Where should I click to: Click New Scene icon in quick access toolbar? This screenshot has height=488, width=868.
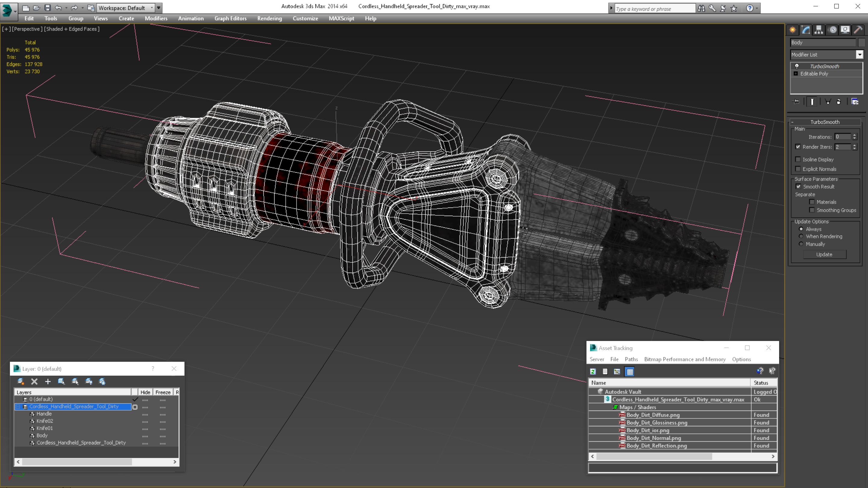point(26,8)
